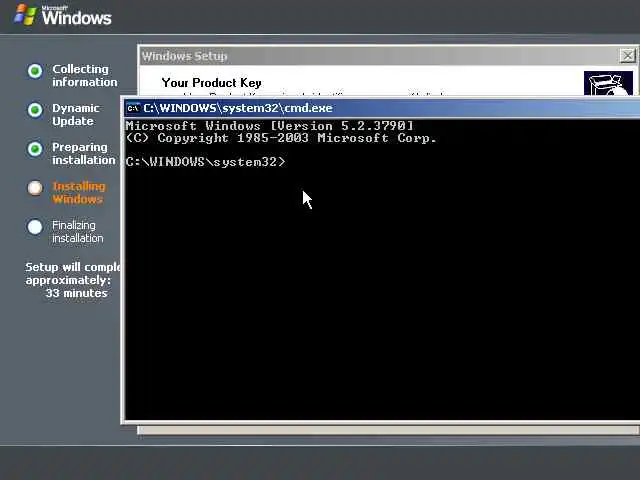Click the product key package icon
Image resolution: width=640 pixels, height=480 pixels.
click(608, 83)
